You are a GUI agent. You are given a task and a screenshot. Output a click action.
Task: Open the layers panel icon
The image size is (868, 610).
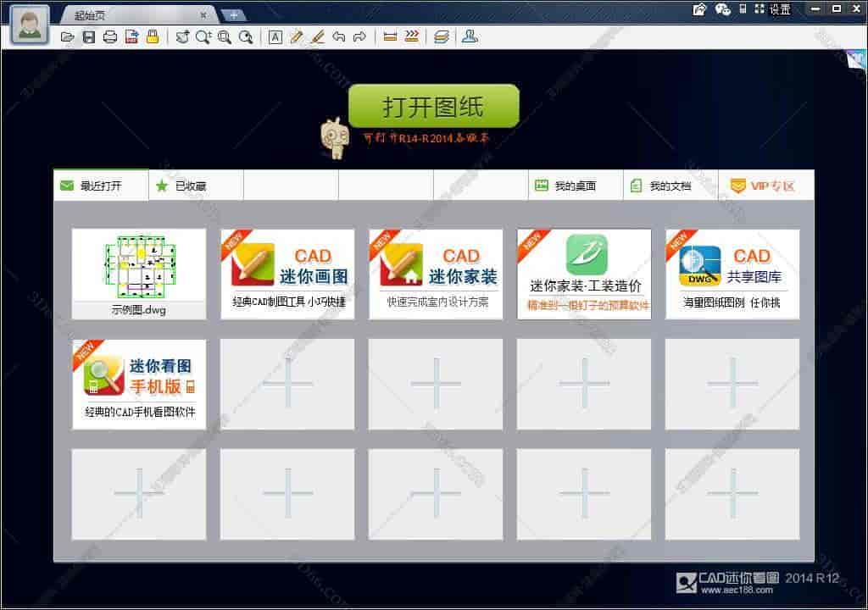(x=441, y=37)
